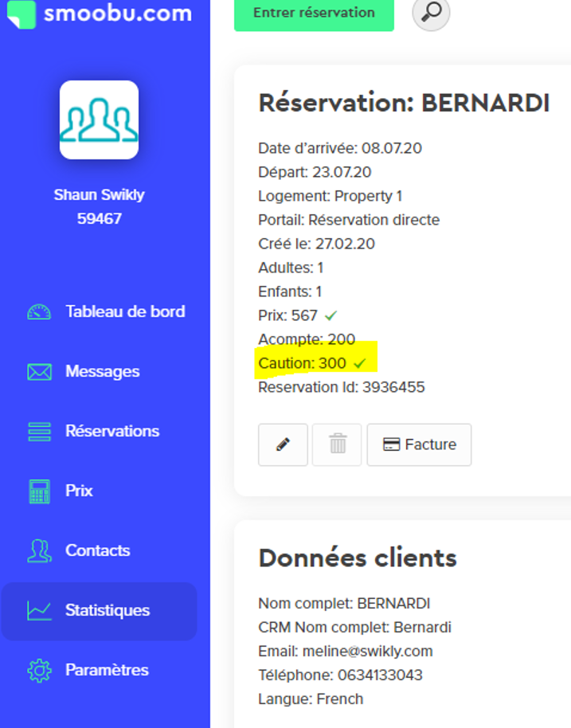Click the Adultes: 1 line

point(291,268)
